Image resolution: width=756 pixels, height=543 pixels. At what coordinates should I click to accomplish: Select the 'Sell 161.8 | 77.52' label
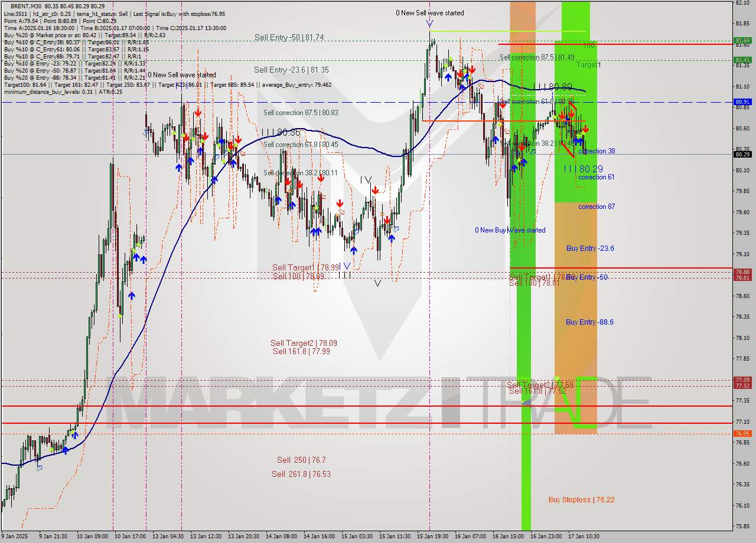537,391
